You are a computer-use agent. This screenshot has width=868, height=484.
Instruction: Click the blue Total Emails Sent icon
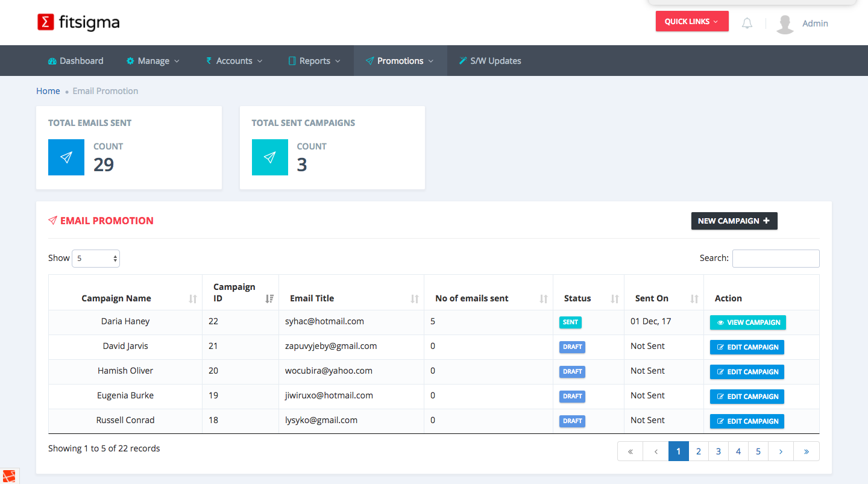pos(66,157)
